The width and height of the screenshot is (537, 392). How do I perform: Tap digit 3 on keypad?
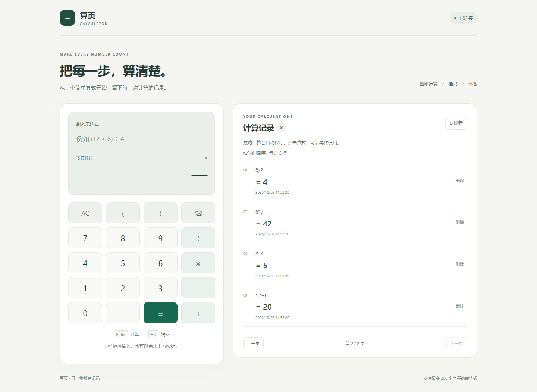tap(160, 288)
